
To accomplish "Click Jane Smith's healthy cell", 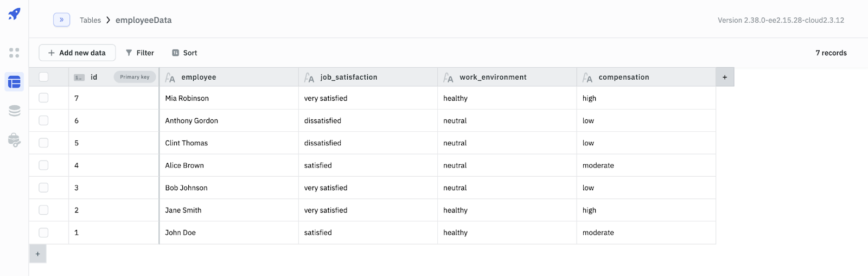I will coord(507,210).
